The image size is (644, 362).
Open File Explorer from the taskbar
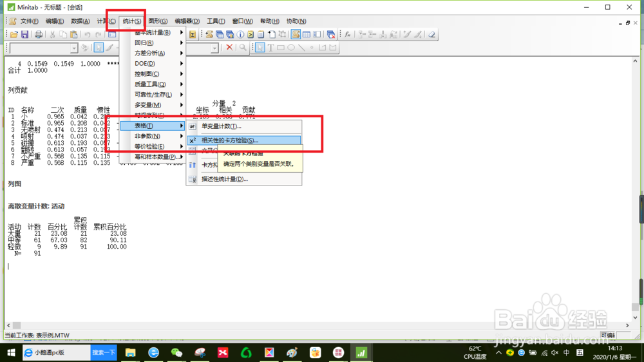(x=131, y=352)
